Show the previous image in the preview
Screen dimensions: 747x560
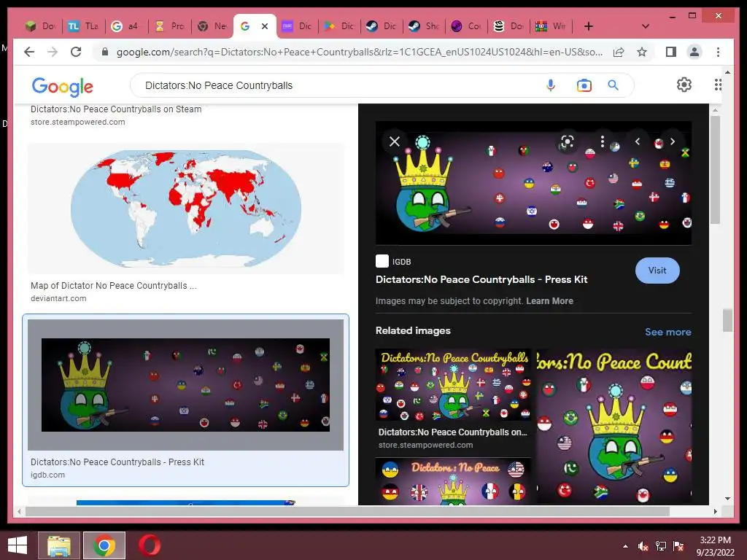(638, 141)
